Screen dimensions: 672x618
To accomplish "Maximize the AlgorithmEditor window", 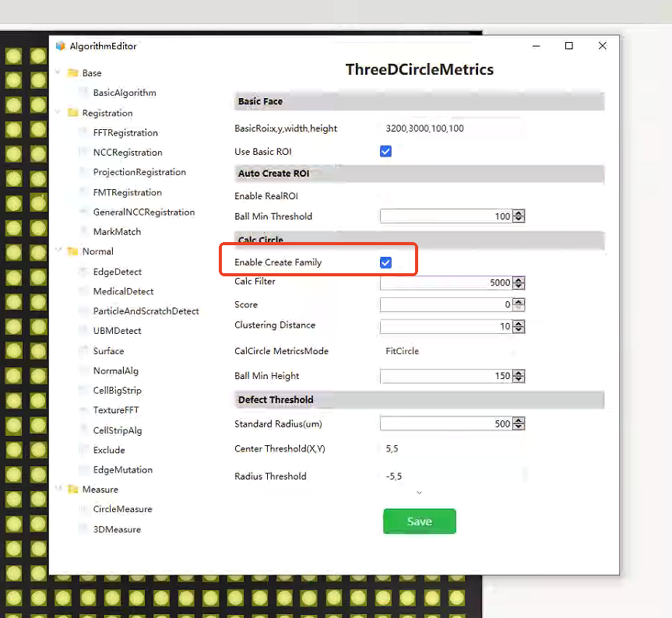I will point(569,46).
